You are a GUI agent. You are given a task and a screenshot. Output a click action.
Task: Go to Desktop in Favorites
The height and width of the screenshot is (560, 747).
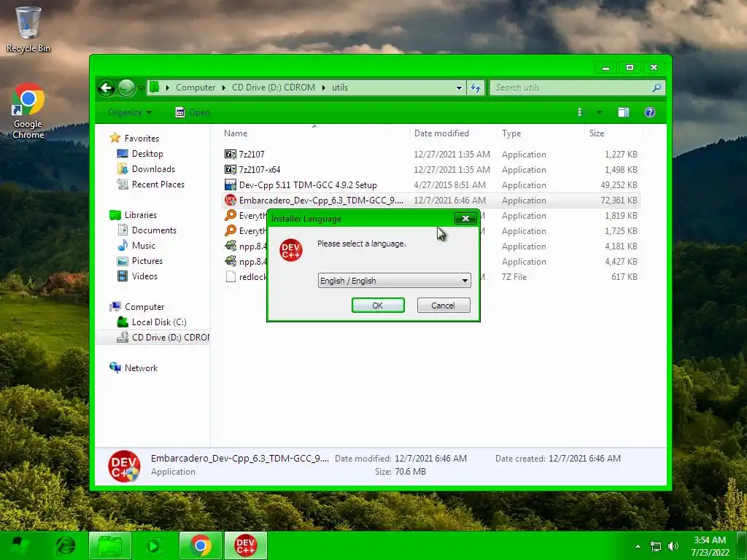pyautogui.click(x=147, y=154)
